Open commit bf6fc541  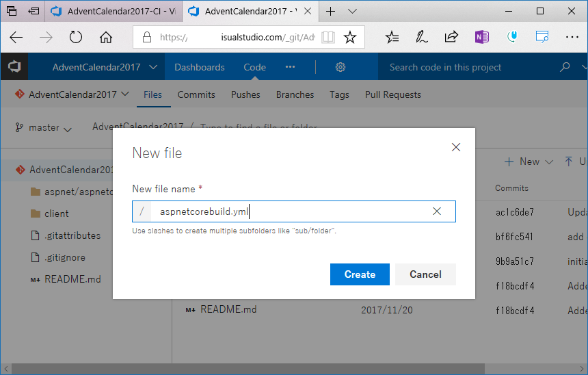coord(514,237)
